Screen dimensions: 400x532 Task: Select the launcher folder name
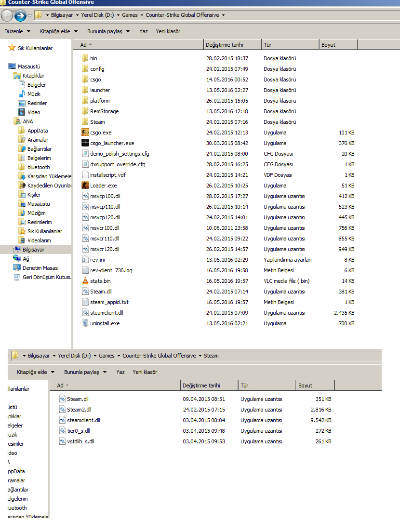(100, 90)
